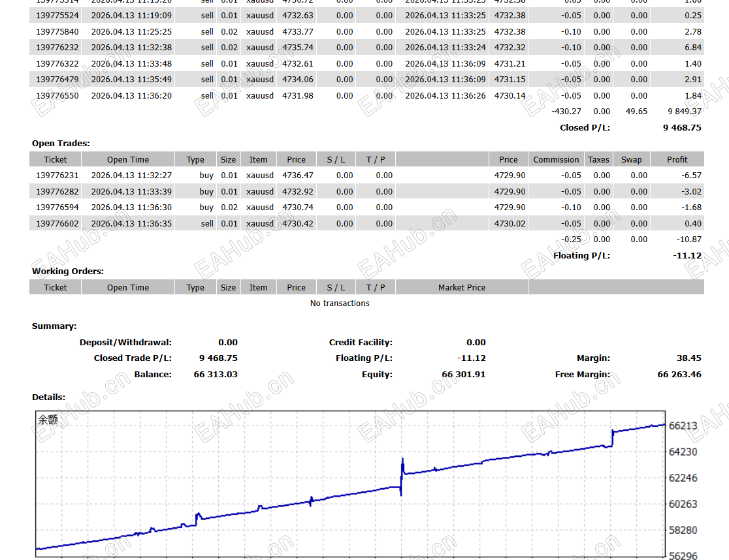Click ticket number 139775840
Screen dimensions: 729x560
coord(57,32)
